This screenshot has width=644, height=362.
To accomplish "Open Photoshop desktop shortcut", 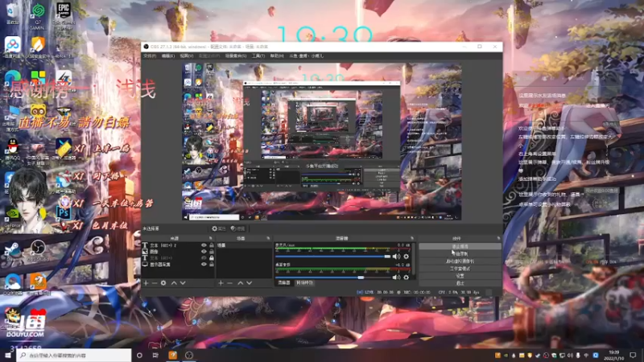I will (x=64, y=212).
